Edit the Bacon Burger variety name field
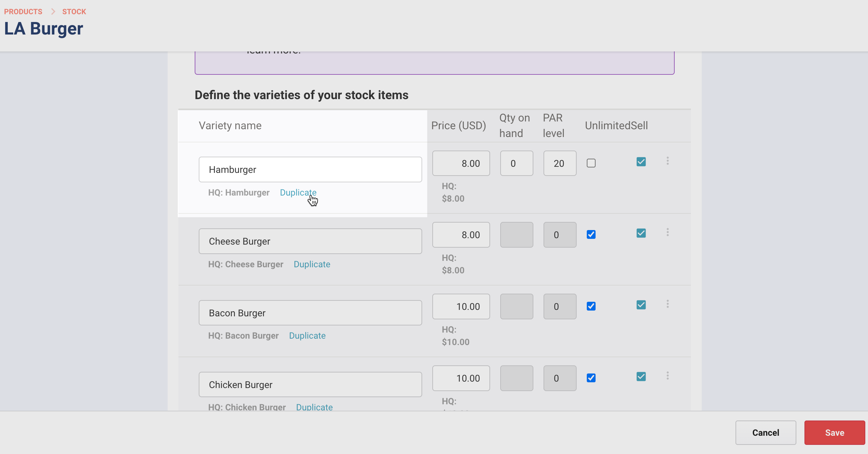 tap(310, 313)
